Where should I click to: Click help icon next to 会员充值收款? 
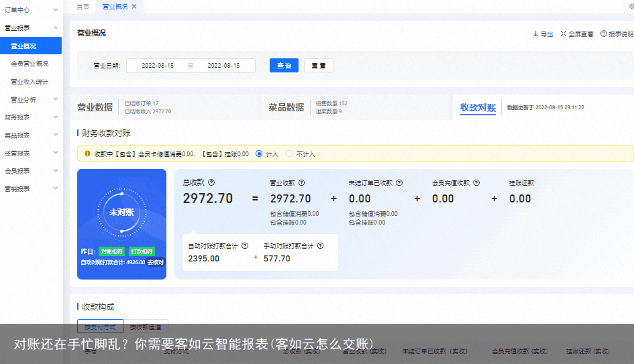(x=476, y=182)
